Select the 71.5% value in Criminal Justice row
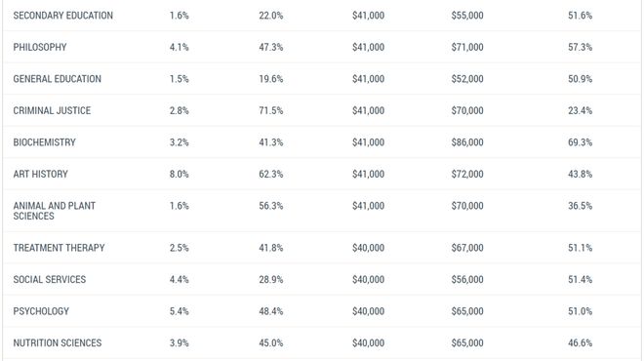644x361 pixels. click(271, 110)
